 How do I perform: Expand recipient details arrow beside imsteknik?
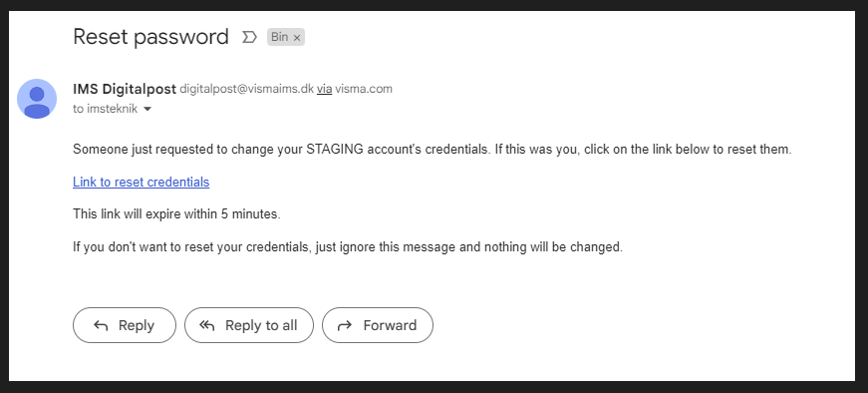(x=147, y=109)
